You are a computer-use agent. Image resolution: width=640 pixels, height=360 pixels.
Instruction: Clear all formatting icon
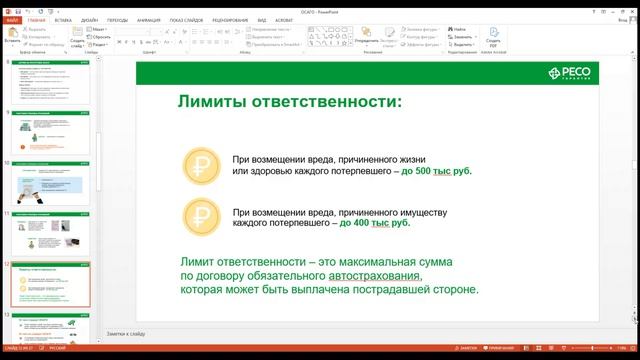[x=184, y=31]
